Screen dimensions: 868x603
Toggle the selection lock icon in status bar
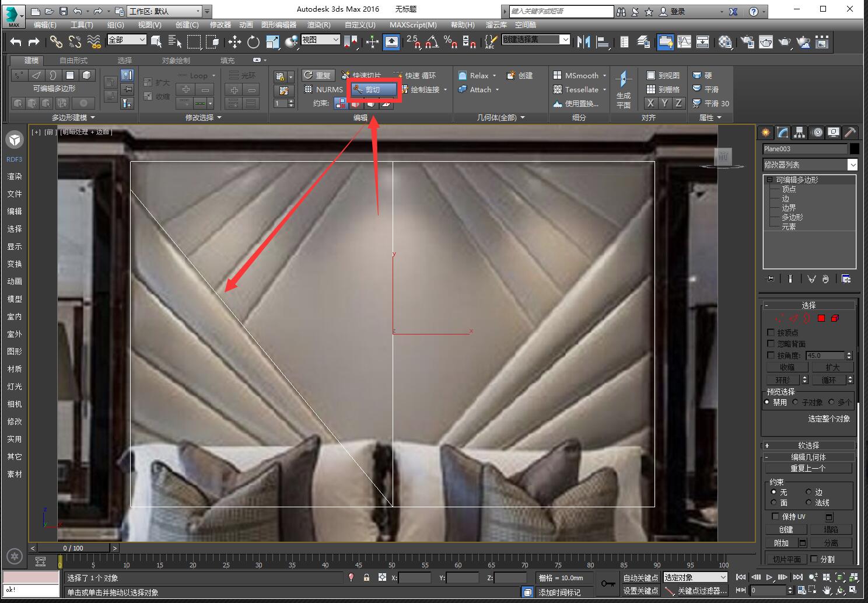click(x=366, y=577)
